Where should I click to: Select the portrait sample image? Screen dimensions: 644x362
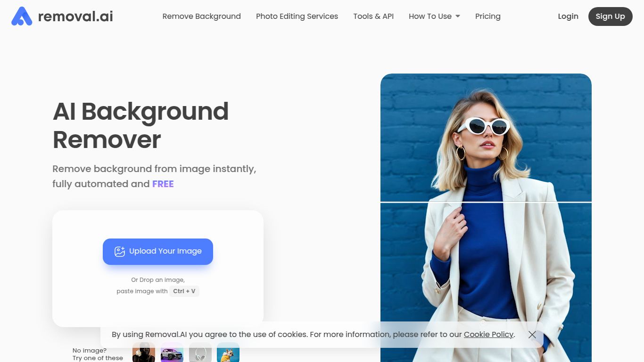coord(144,354)
